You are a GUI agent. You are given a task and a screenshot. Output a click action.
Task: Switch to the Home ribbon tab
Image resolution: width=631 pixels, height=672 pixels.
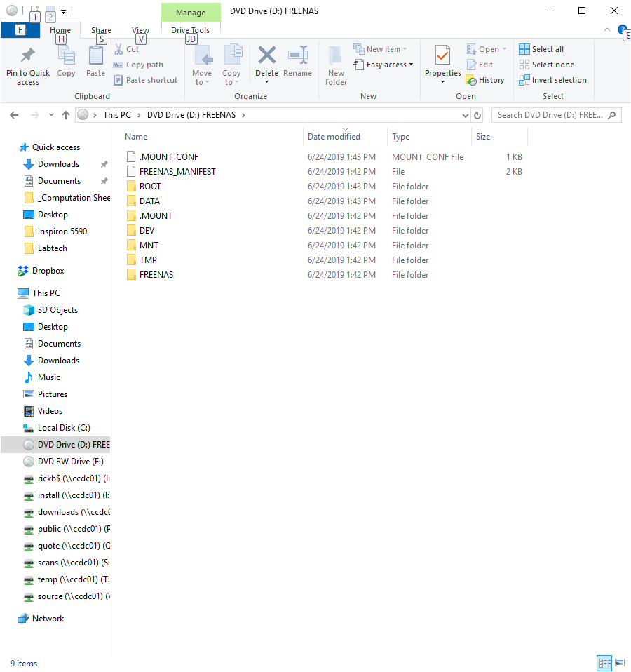60,30
